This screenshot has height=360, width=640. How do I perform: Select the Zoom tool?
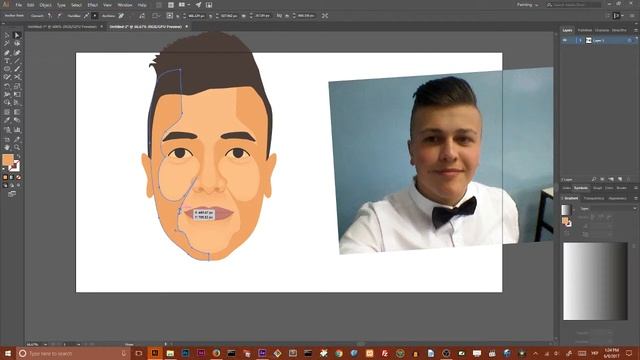tap(17, 147)
